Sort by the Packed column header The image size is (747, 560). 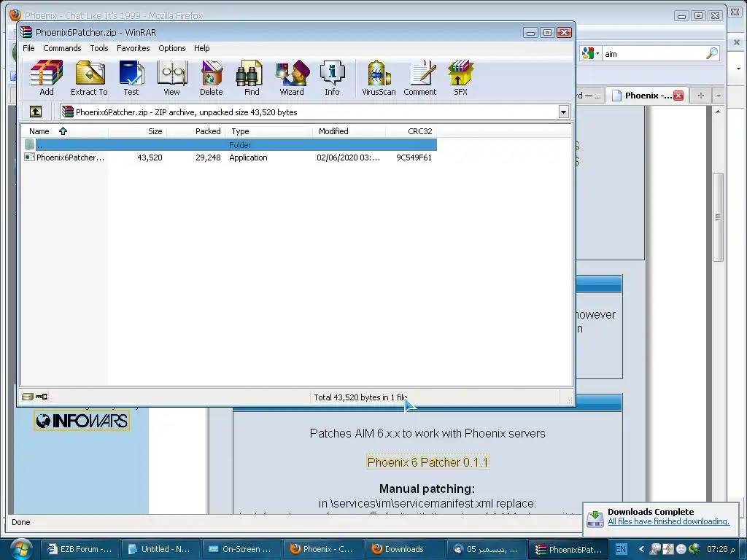pos(196,131)
